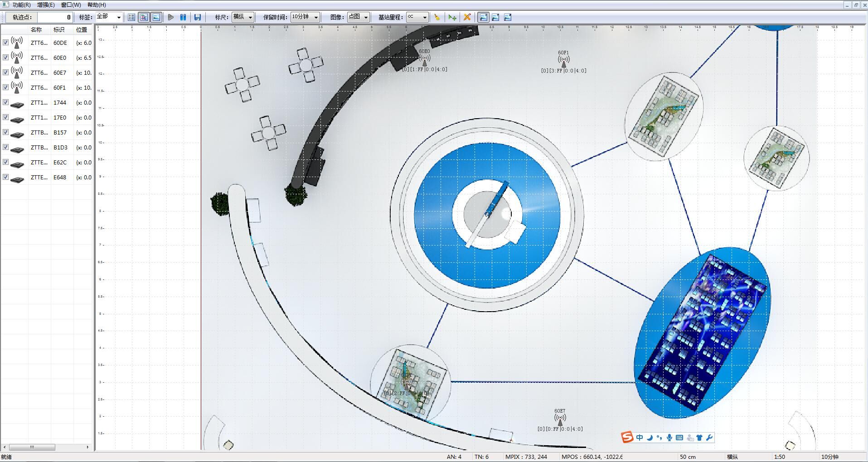Click the 轨迹点 input field
Image resolution: width=868 pixels, height=462 pixels.
pyautogui.click(x=54, y=17)
